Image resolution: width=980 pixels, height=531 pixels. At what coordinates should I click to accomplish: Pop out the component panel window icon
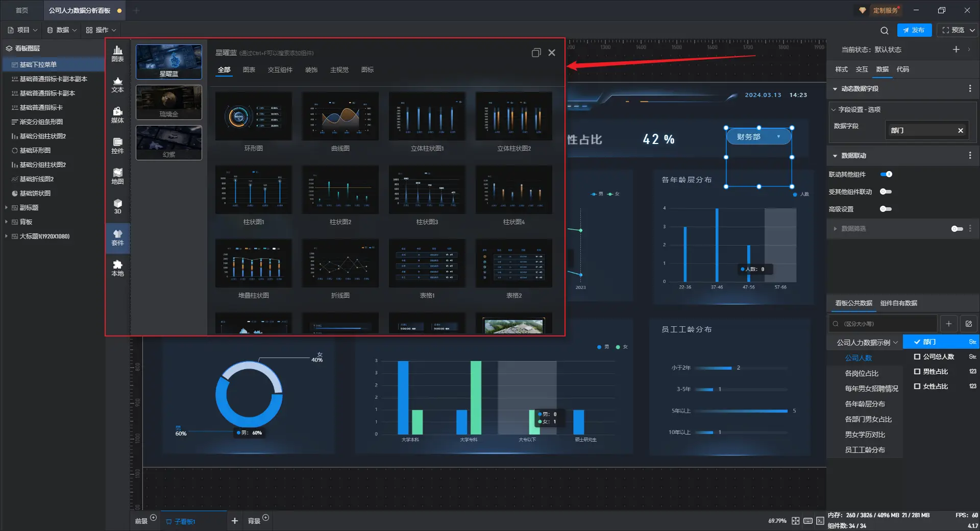536,53
